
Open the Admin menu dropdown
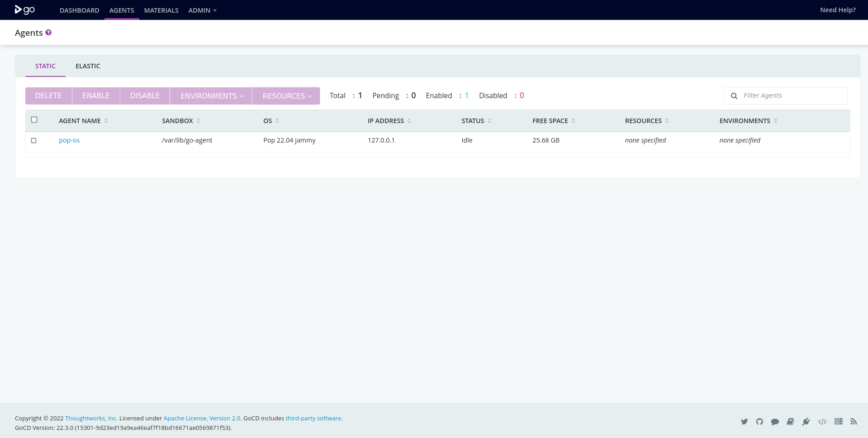point(203,10)
